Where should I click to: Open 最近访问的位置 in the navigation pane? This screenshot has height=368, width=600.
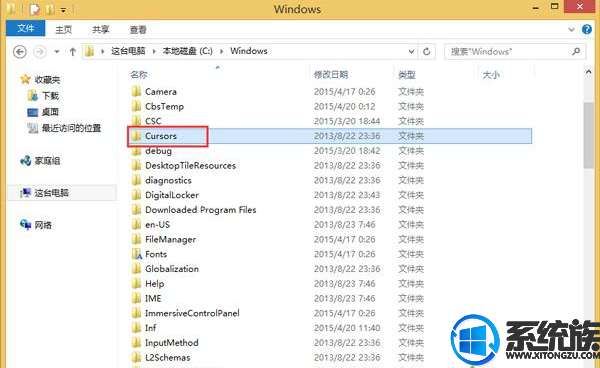(71, 128)
